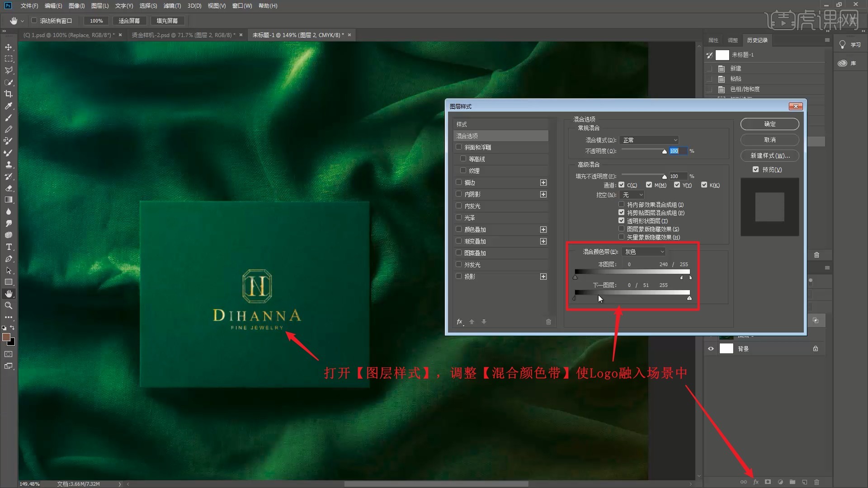Click the 新建样式(W)... button
The height and width of the screenshot is (488, 868).
point(769,155)
